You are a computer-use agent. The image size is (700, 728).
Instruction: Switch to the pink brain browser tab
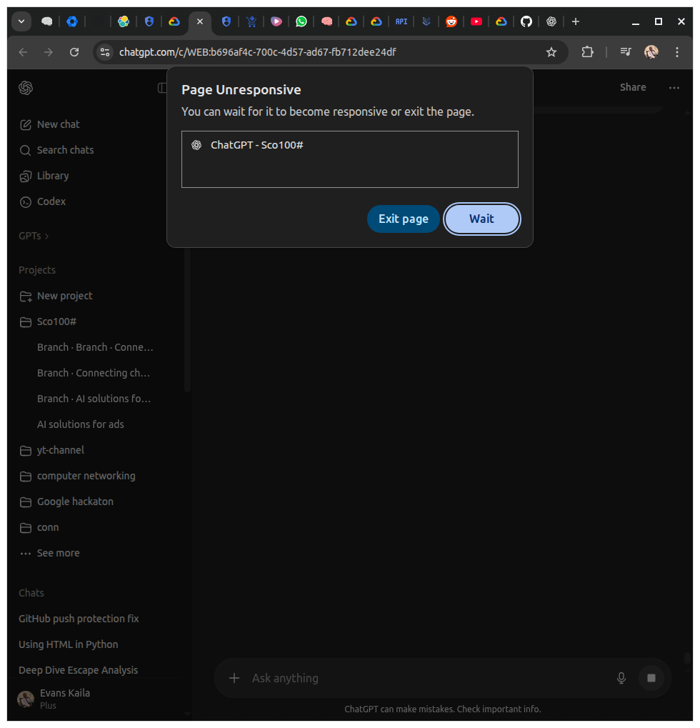click(327, 21)
